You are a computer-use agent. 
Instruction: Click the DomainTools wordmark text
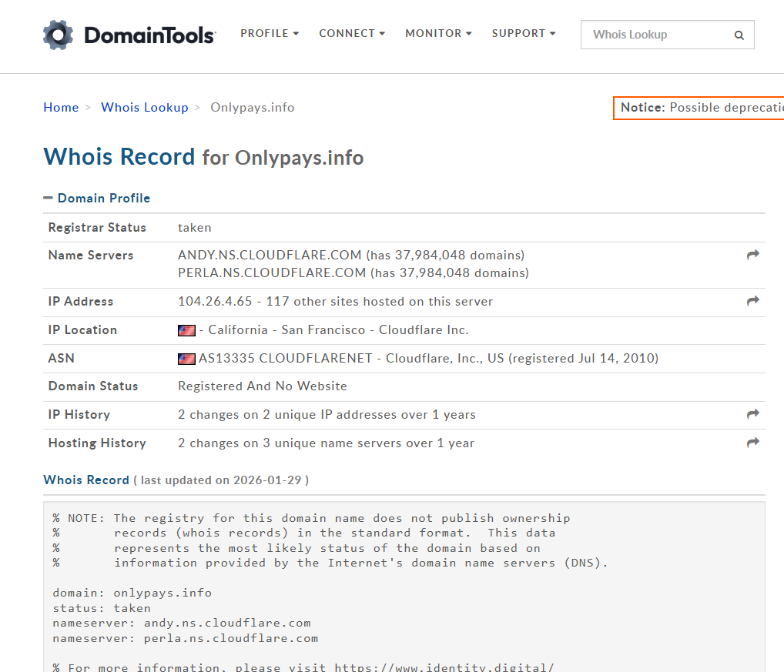(x=149, y=35)
